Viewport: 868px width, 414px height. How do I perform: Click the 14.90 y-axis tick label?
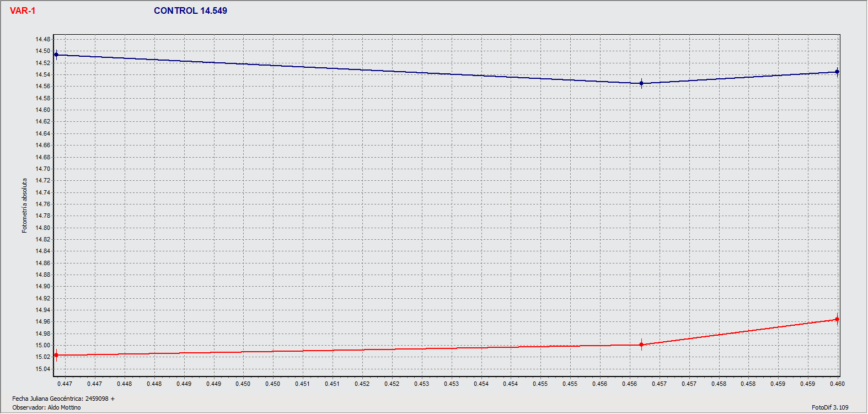coord(43,286)
